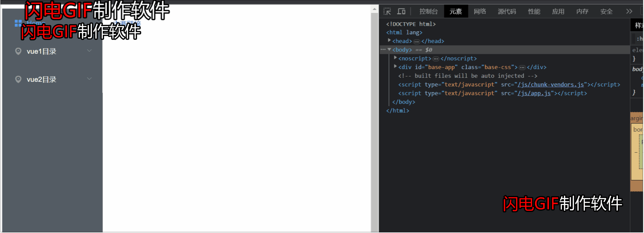644x233 pixels.
Task: Expand the vue2目录 submenu chevron
Action: tap(90, 79)
